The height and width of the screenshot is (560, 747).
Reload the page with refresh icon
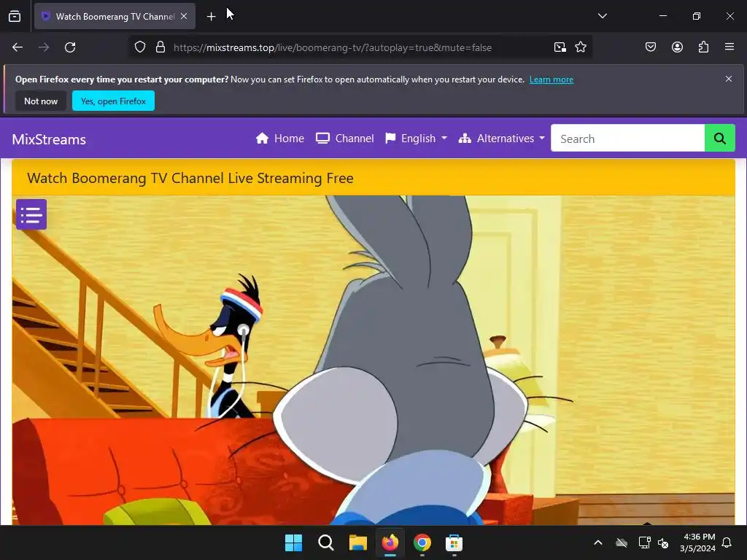tap(70, 47)
